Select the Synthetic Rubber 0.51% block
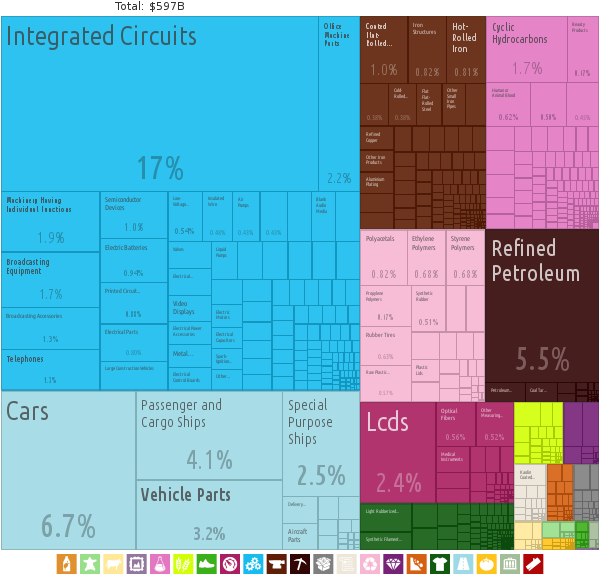The image size is (600, 574). 429,308
